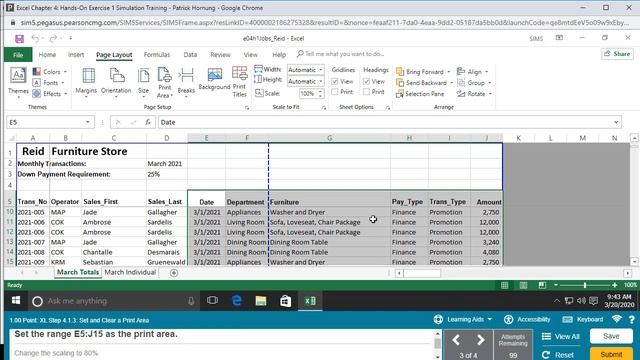Open Task View from the taskbar
The width and height of the screenshot is (640, 360).
tap(212, 301)
